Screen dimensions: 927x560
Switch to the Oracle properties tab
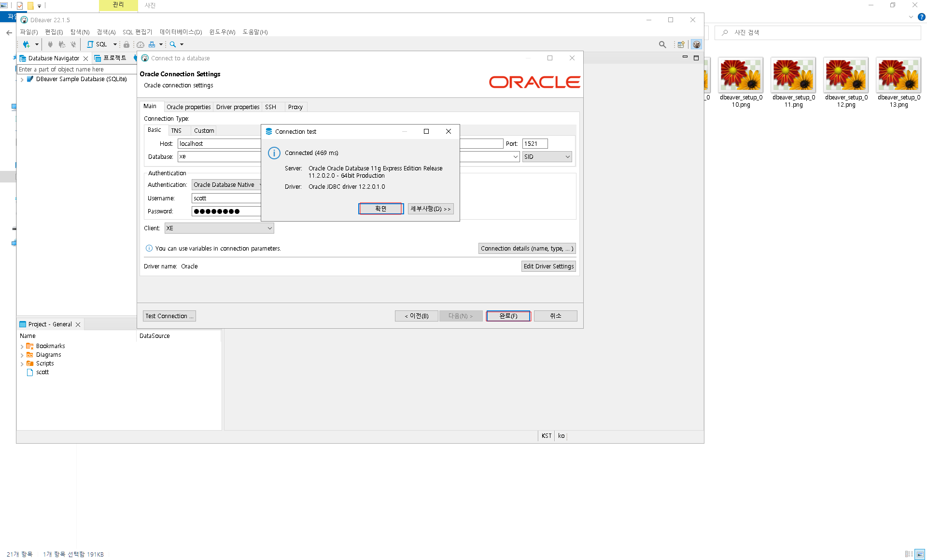(x=188, y=107)
